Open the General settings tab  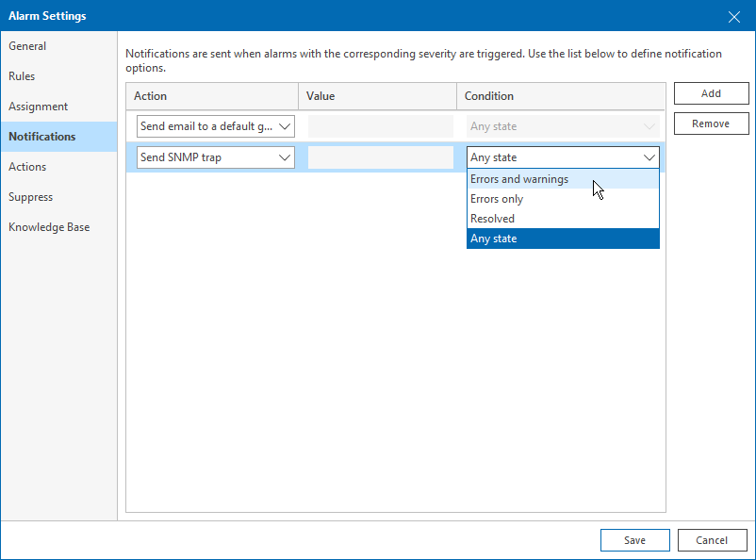pyautogui.click(x=27, y=46)
